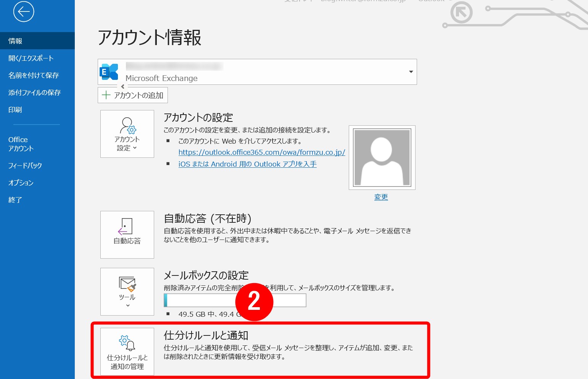Click the small collapse arrow below account box
Screen dimensions: 588x379
click(x=122, y=86)
